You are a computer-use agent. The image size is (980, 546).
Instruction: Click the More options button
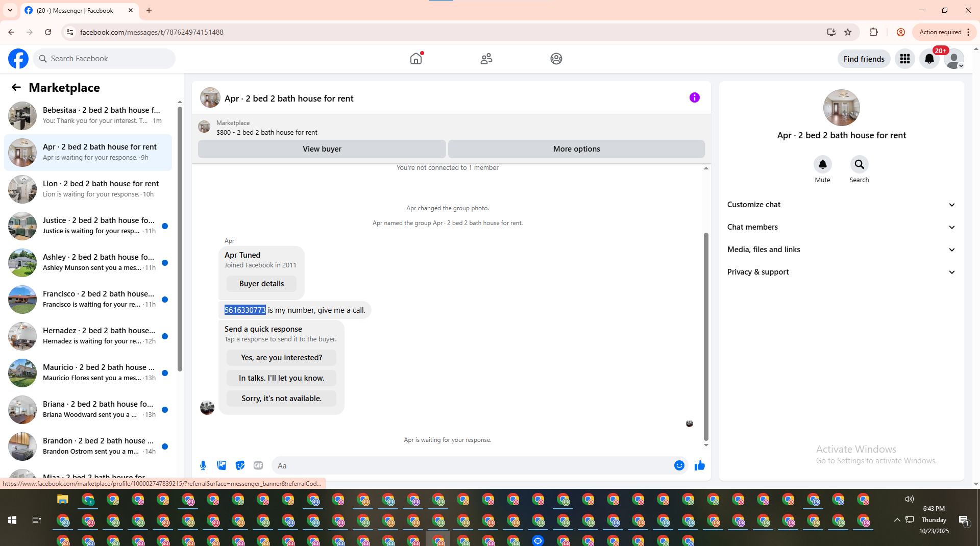(x=576, y=149)
